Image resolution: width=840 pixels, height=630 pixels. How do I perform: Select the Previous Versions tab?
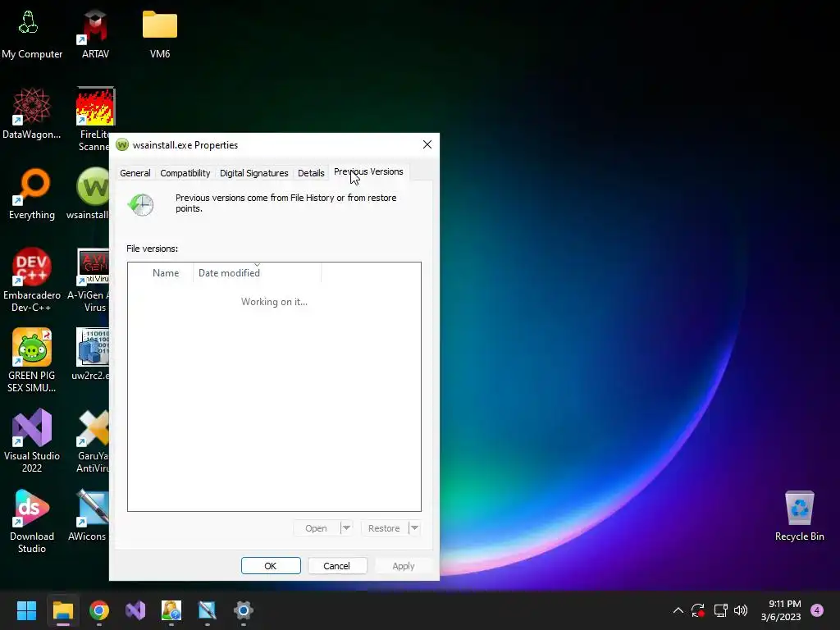tap(368, 172)
